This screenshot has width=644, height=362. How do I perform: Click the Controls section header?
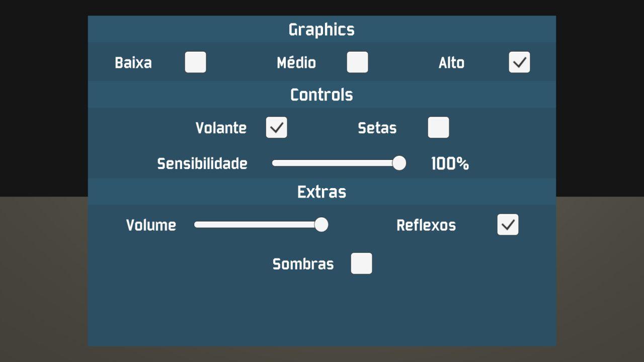point(321,95)
